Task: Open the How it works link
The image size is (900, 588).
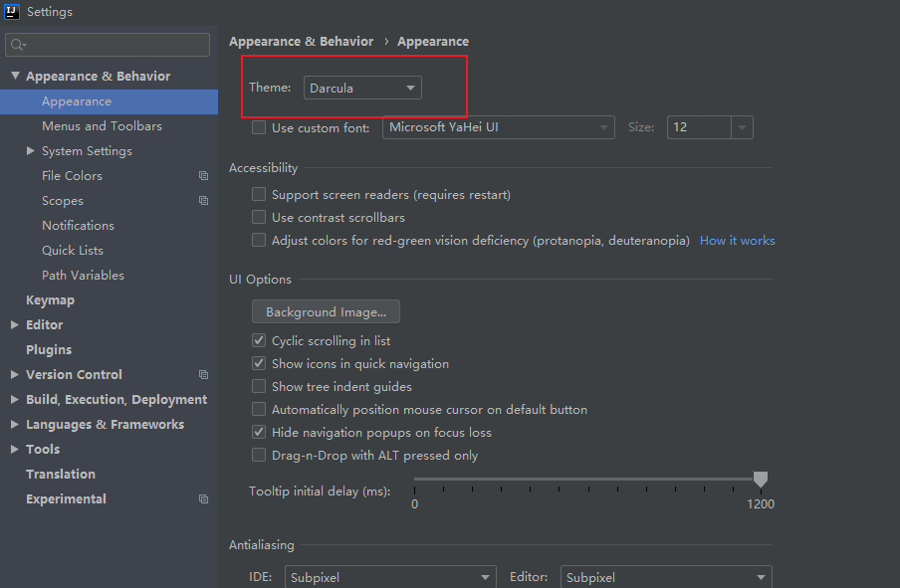Action: point(737,240)
